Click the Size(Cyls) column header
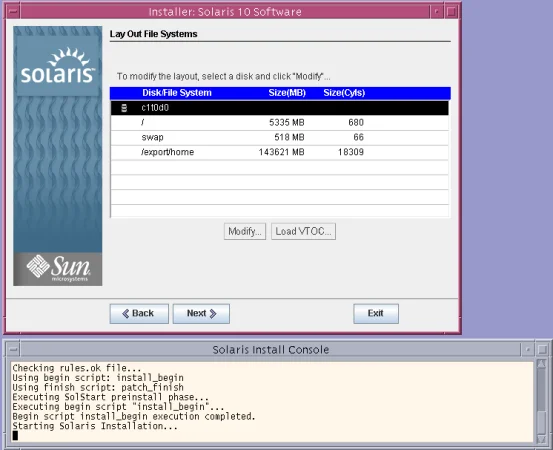553x450 pixels. coord(344,93)
